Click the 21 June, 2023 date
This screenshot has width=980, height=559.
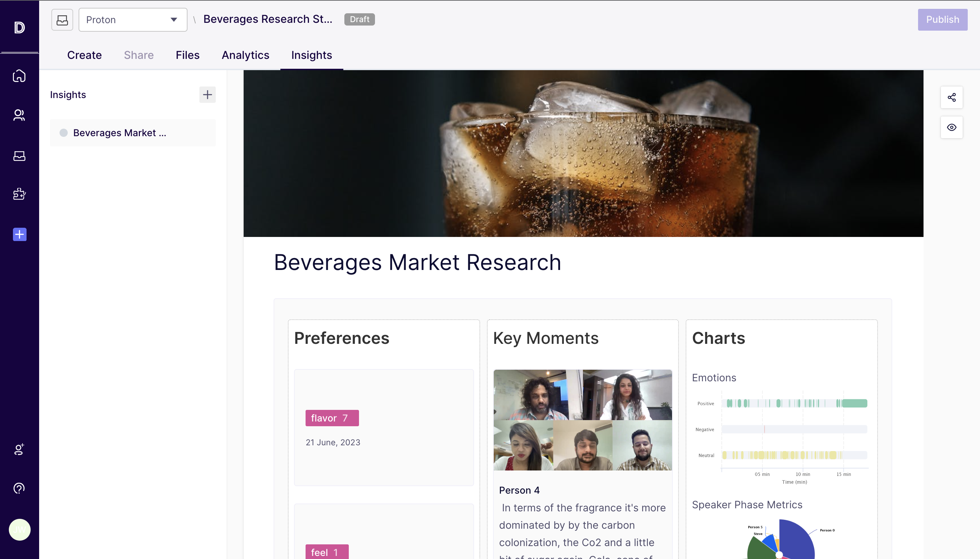click(333, 442)
